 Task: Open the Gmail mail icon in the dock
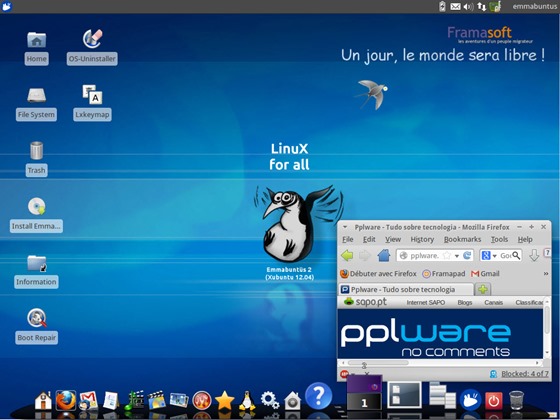coord(88,401)
